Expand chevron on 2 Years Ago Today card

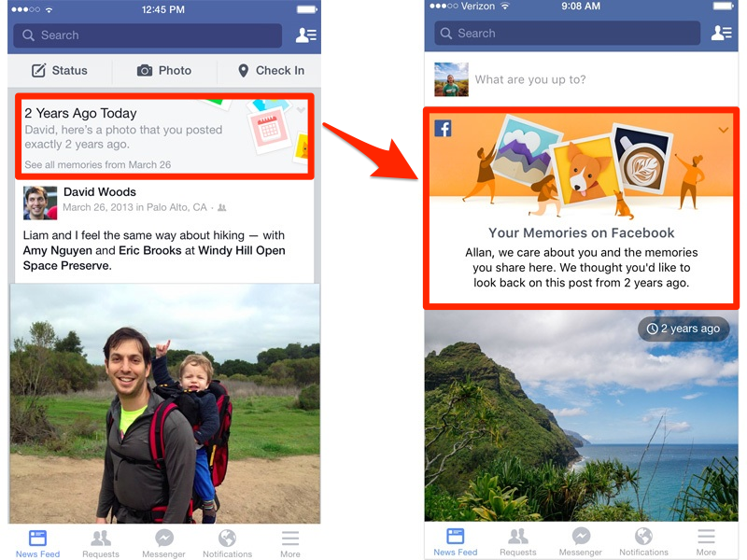(x=301, y=110)
